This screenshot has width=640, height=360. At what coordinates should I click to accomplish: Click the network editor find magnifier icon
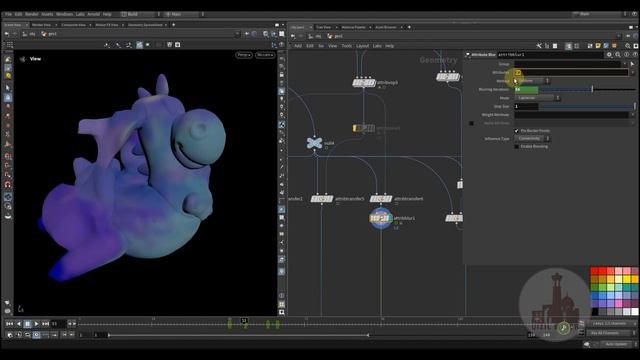627,46
